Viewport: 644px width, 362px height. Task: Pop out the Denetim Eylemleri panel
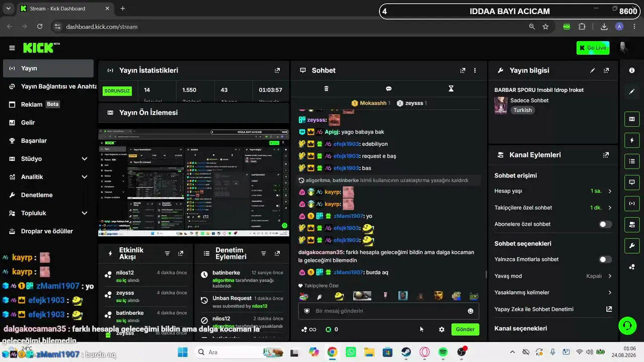pyautogui.click(x=277, y=253)
